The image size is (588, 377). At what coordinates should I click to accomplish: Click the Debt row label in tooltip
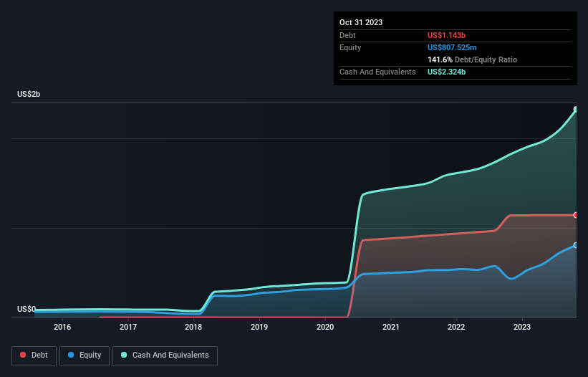[x=347, y=35]
